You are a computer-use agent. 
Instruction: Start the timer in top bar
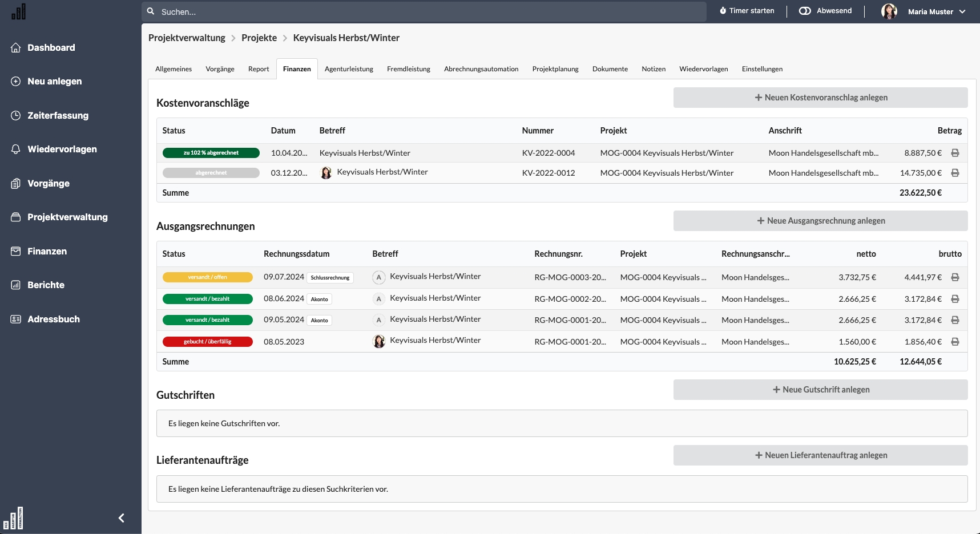click(747, 11)
